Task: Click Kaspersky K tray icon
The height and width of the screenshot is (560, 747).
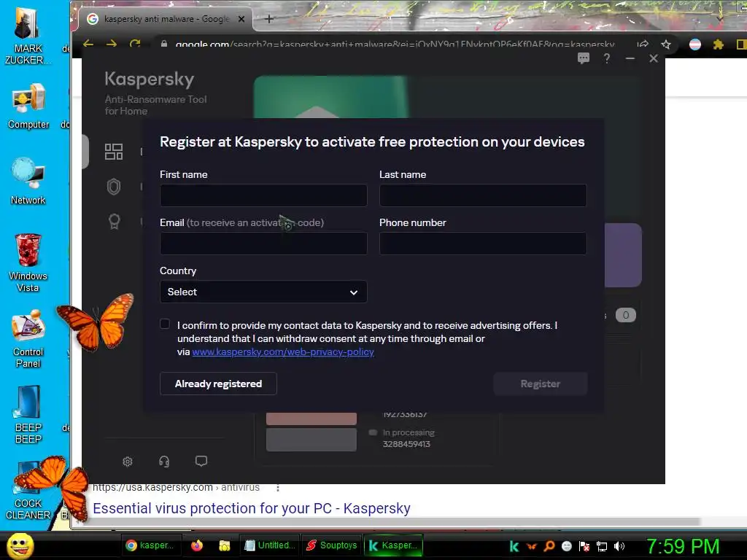Action: click(x=514, y=546)
